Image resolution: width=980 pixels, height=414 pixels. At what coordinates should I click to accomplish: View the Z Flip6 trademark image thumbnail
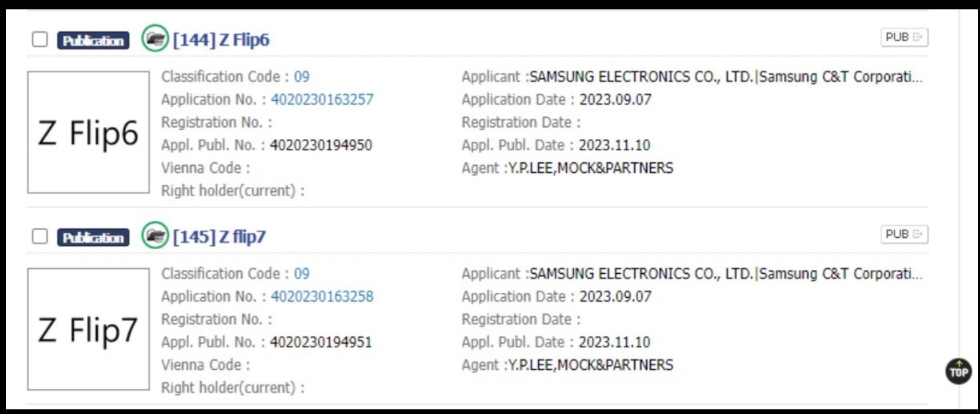point(88,132)
